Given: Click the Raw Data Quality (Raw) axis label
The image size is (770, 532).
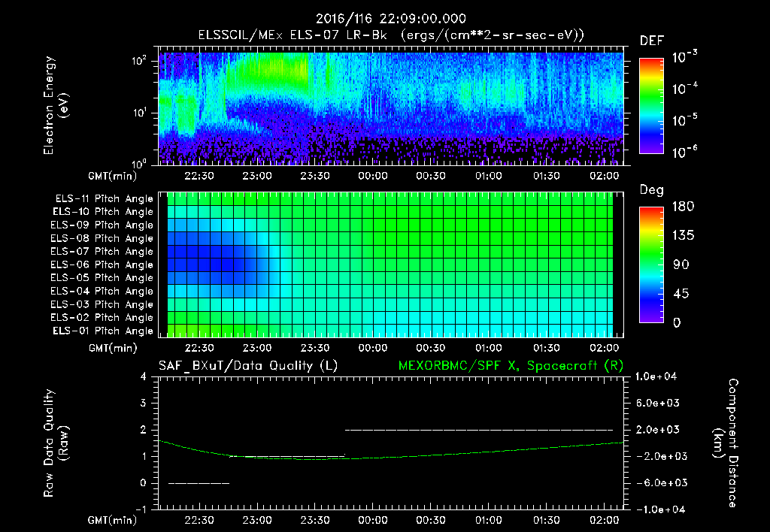Looking at the screenshot, I should click(x=56, y=443).
